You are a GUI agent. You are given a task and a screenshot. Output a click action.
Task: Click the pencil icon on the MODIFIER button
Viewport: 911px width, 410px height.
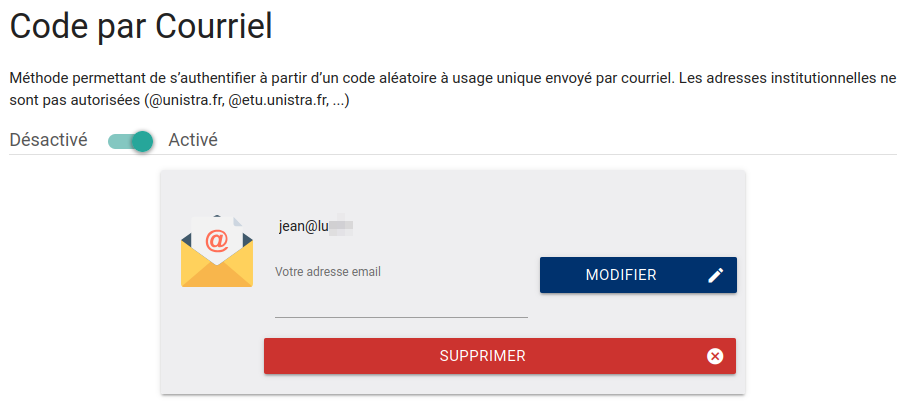point(716,275)
